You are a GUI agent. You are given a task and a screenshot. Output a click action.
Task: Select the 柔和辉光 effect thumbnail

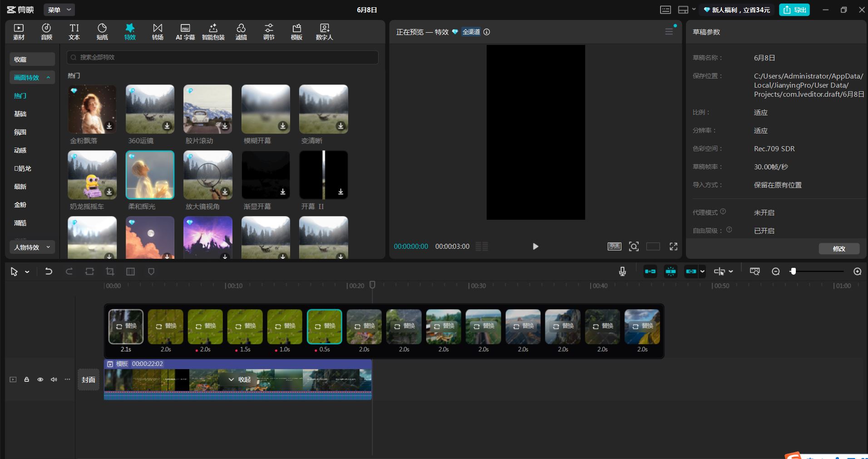pos(150,175)
